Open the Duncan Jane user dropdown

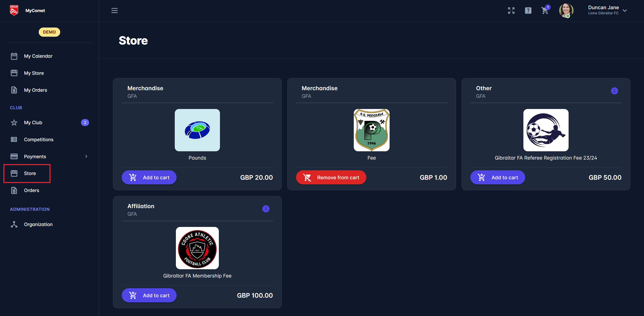tap(625, 11)
